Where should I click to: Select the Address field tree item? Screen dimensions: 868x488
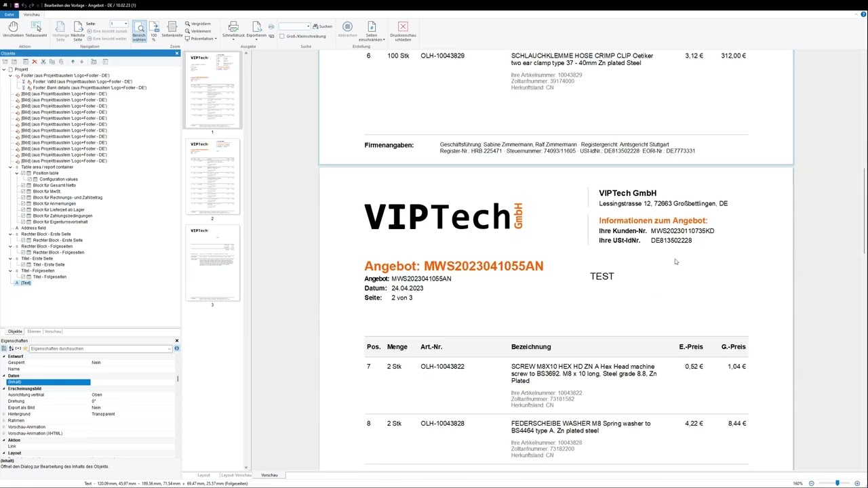(x=33, y=228)
